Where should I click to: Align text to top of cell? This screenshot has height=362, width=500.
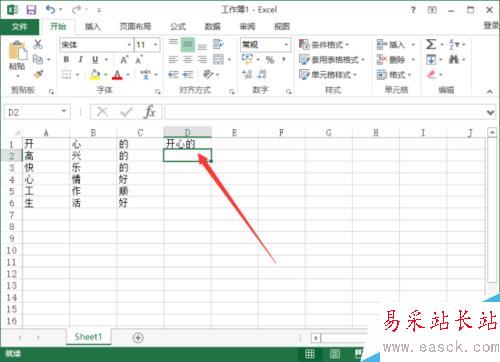[173, 44]
